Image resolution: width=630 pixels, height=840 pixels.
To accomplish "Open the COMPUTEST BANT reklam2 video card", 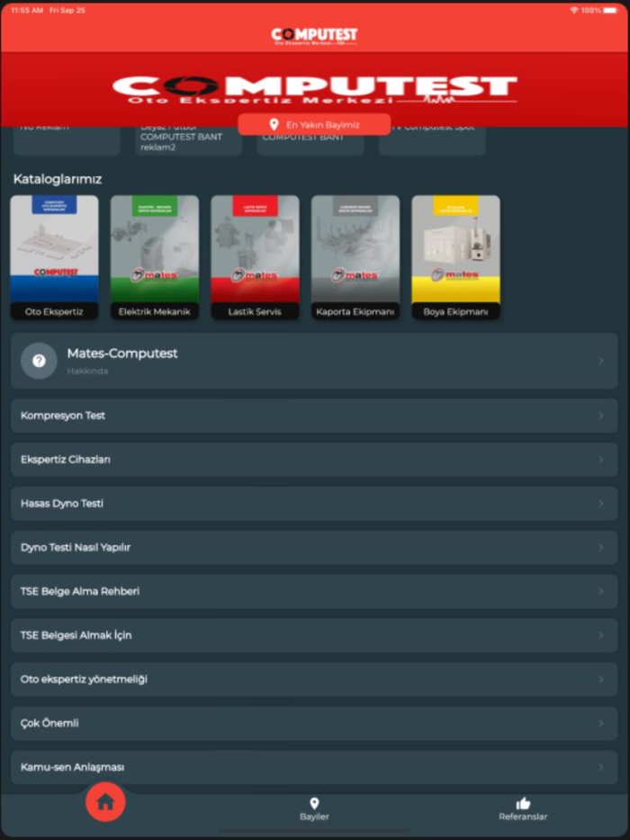I will pos(189,140).
